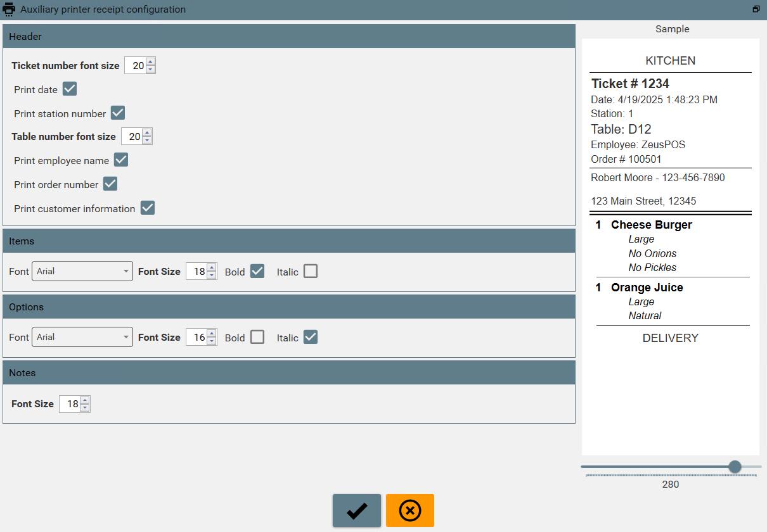Viewport: 767px width, 532px height.
Task: Click the Items font size field
Action: [x=197, y=271]
